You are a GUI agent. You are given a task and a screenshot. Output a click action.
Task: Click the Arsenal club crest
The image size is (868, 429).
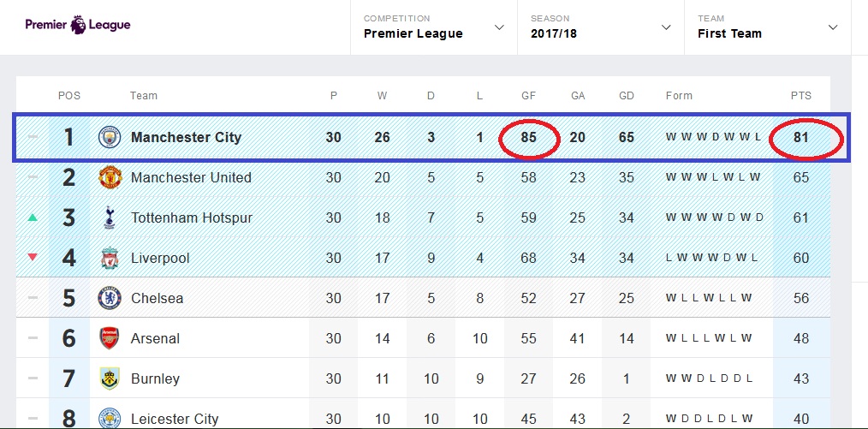(109, 338)
